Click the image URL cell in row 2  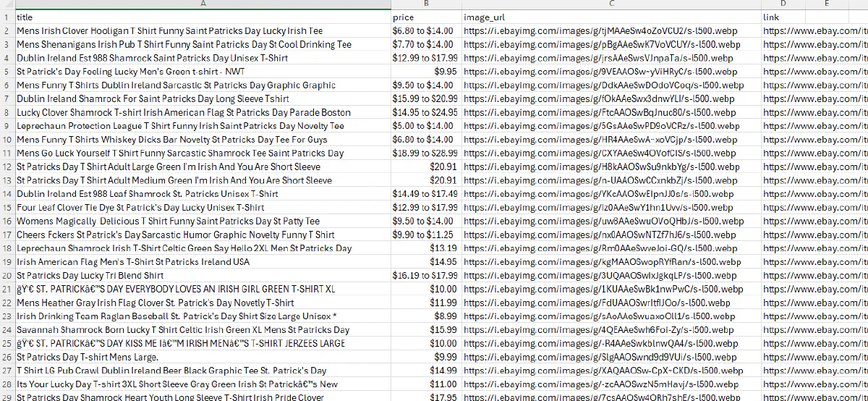(x=611, y=31)
